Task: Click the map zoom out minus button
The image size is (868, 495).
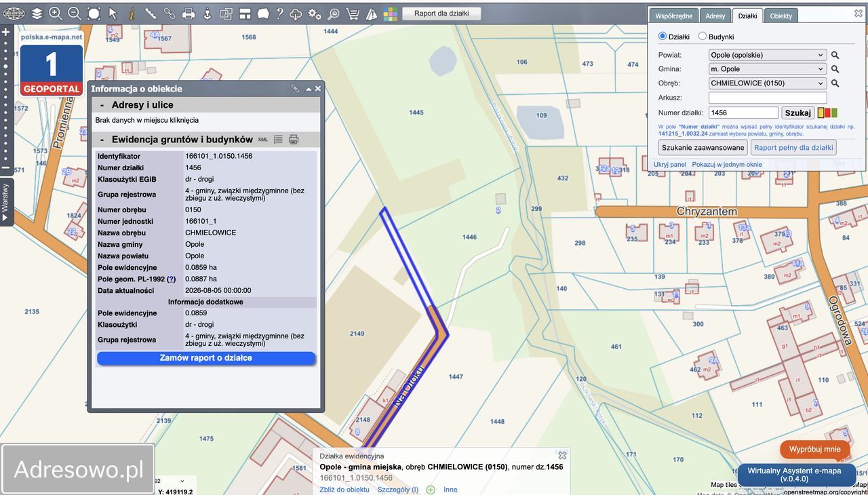Action: [x=5, y=167]
